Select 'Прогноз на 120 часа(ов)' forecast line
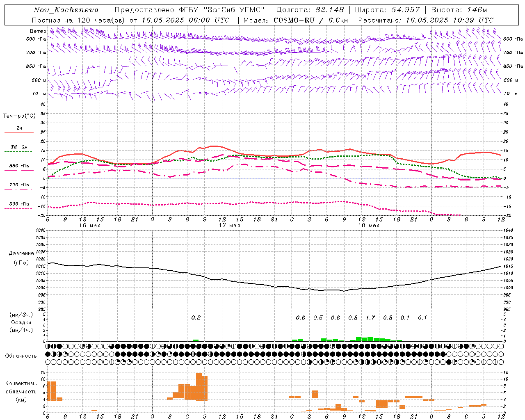This screenshot has height=420, width=525. tap(79, 20)
